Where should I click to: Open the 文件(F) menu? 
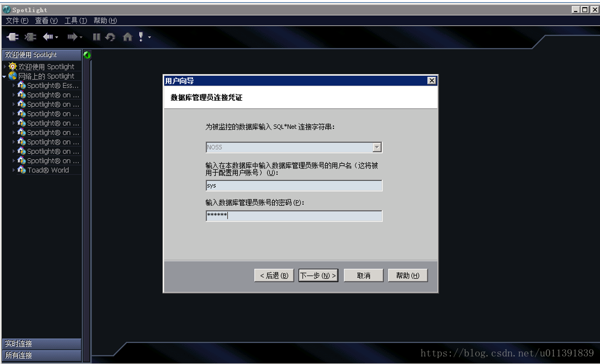pos(17,21)
